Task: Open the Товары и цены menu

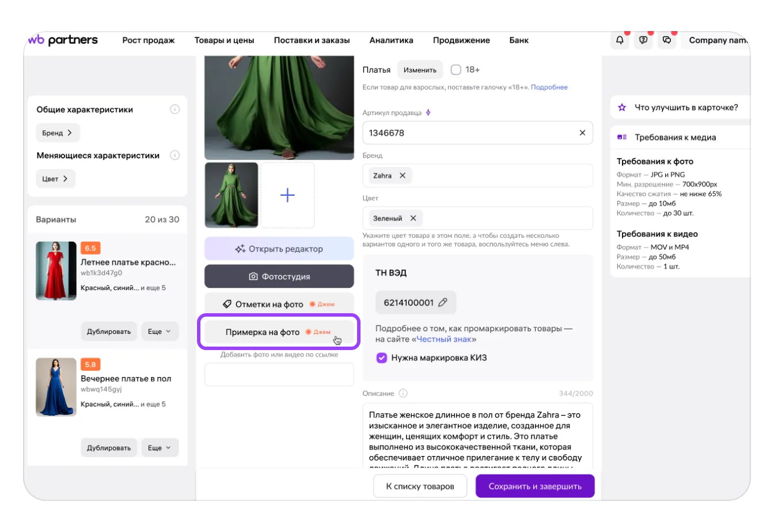Action: [x=224, y=40]
